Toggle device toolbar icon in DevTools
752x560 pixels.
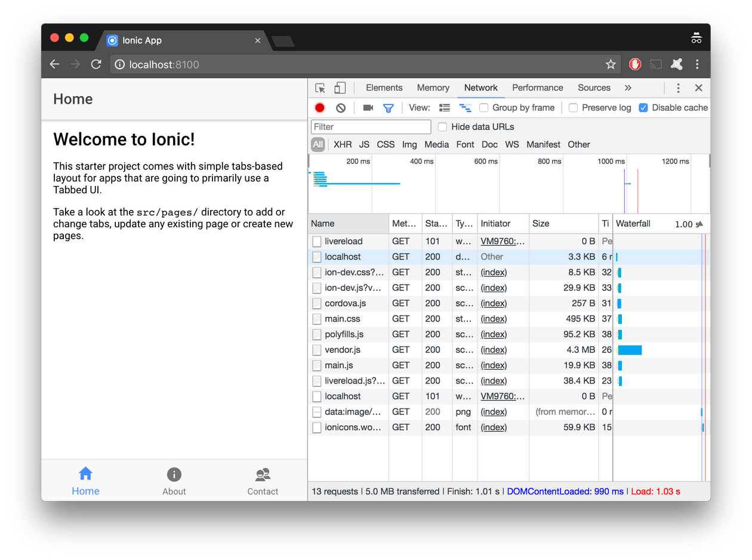[340, 88]
